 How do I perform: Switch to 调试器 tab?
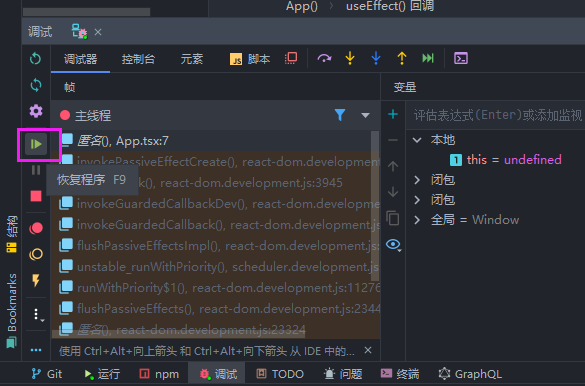80,59
